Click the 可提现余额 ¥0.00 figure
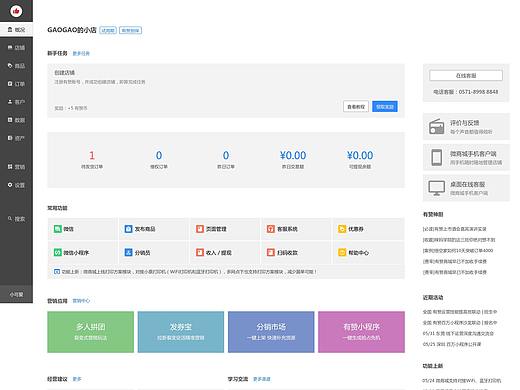The height and width of the screenshot is (390, 520). (360, 155)
